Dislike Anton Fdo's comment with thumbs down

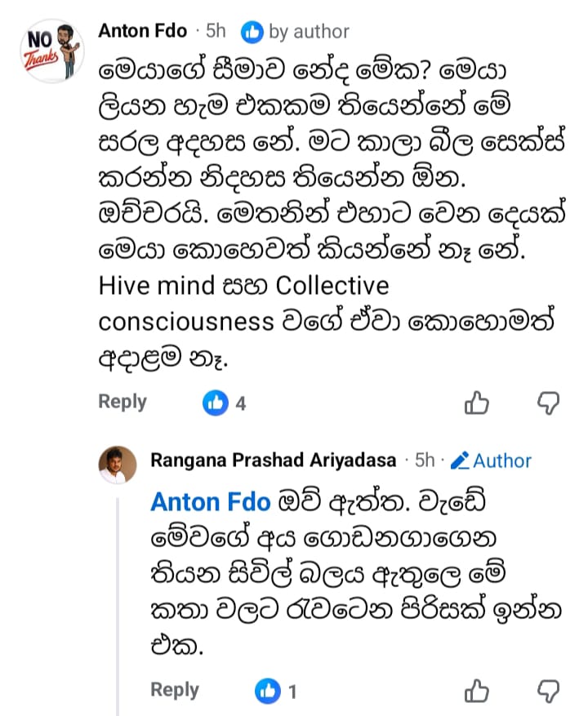point(549,402)
